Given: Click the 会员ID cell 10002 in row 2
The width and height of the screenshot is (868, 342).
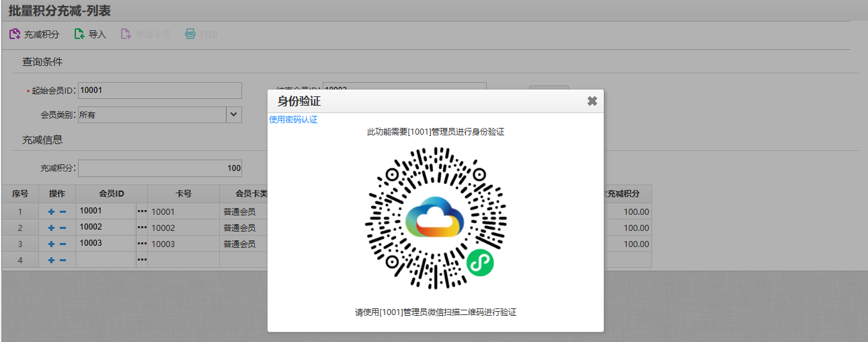Looking at the screenshot, I should 106,227.
